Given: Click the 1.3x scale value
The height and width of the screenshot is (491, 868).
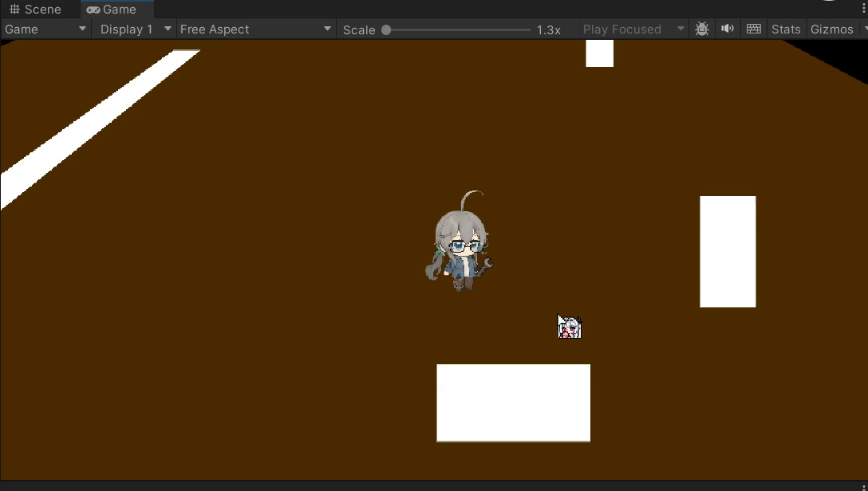Looking at the screenshot, I should click(548, 29).
